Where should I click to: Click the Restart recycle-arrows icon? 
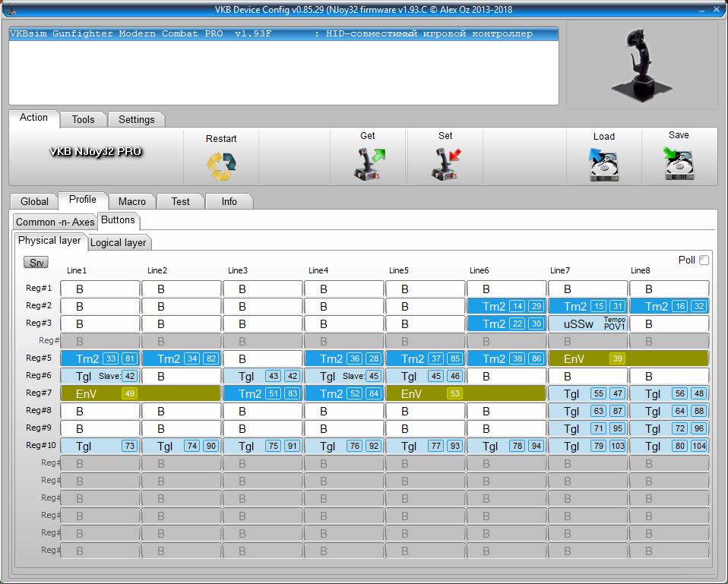221,166
